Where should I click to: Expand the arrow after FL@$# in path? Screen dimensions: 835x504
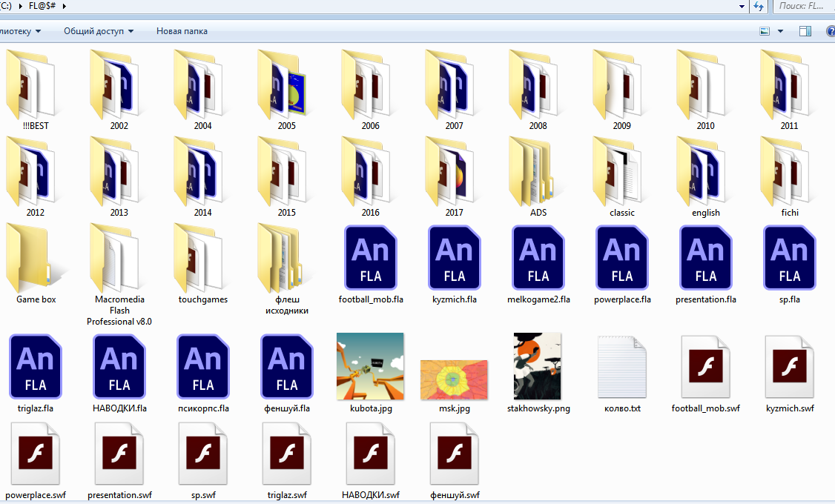[65, 7]
